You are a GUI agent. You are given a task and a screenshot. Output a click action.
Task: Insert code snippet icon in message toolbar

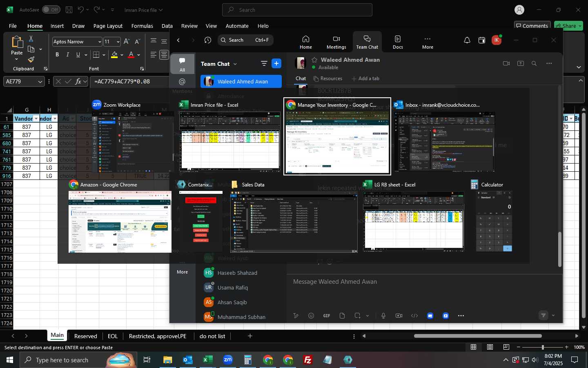pyautogui.click(x=414, y=316)
